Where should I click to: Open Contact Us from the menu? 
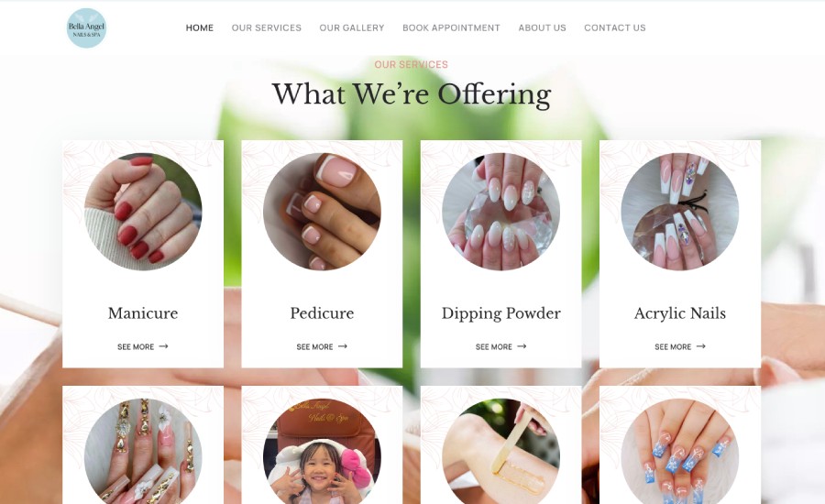pyautogui.click(x=614, y=27)
